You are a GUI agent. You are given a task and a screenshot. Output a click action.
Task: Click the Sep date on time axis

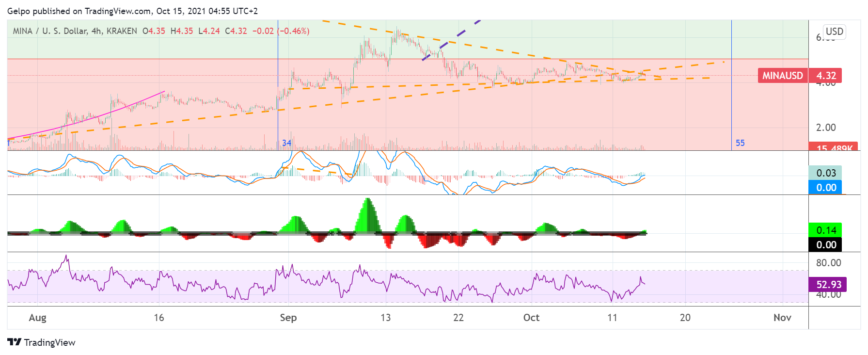(x=288, y=318)
